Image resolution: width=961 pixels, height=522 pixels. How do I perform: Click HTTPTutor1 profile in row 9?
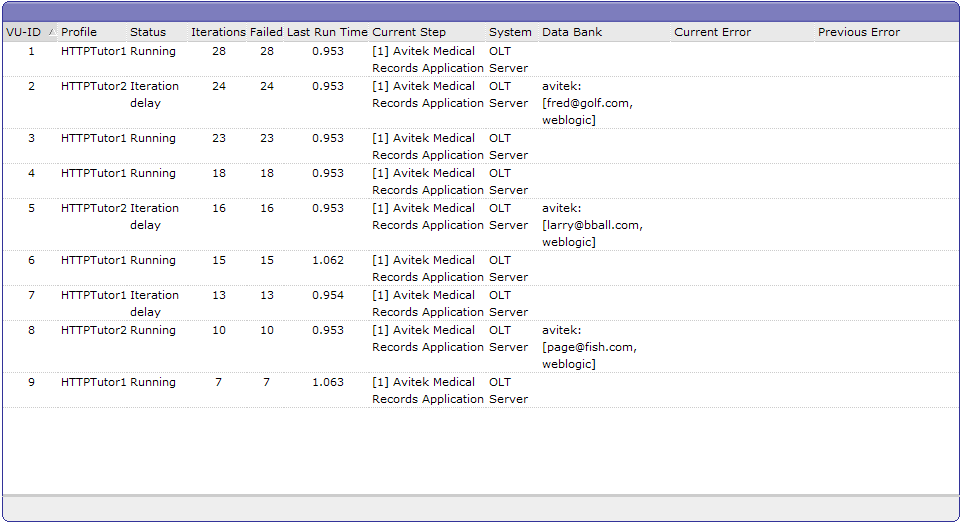pyautogui.click(x=94, y=382)
